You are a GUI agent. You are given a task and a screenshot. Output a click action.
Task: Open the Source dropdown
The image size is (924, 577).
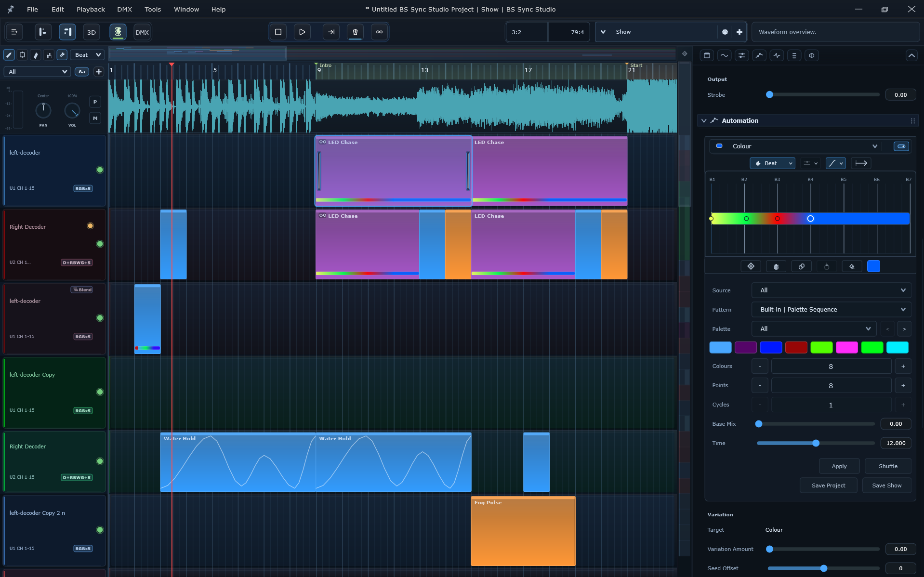tap(831, 290)
